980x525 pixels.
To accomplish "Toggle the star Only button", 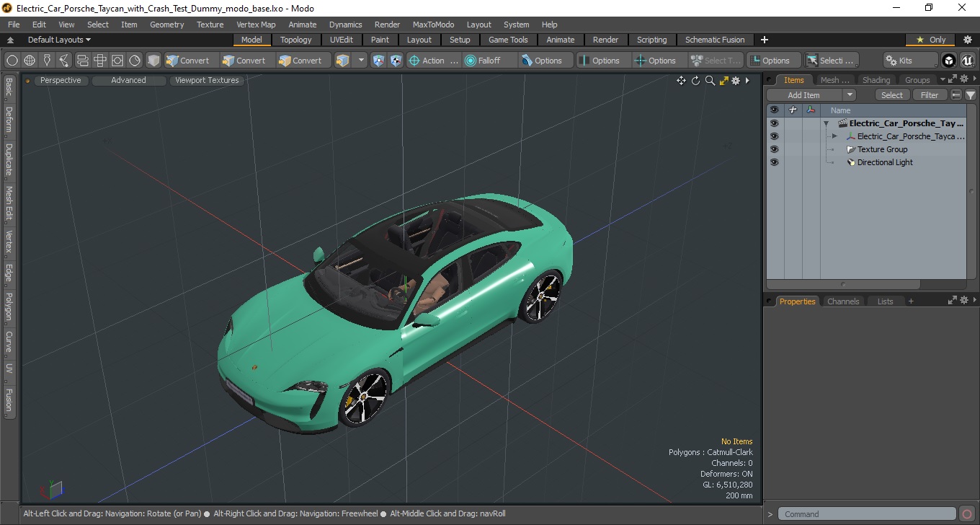I will pos(931,40).
